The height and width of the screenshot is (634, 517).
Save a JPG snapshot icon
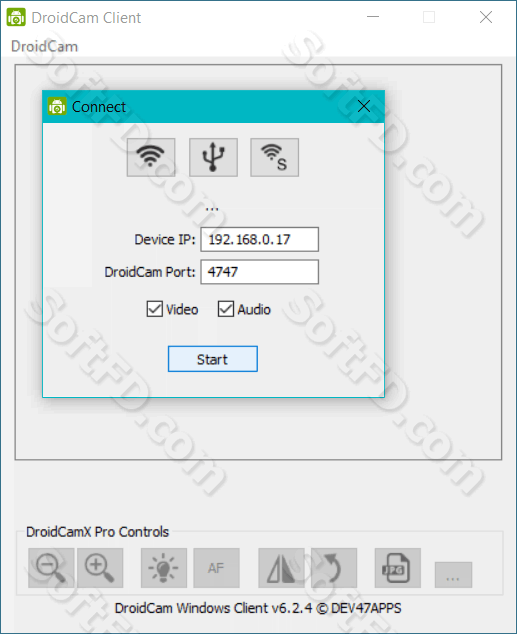point(398,568)
